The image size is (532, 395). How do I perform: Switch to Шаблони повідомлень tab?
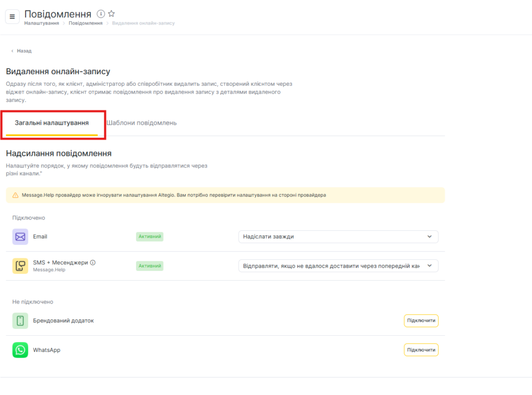[142, 123]
